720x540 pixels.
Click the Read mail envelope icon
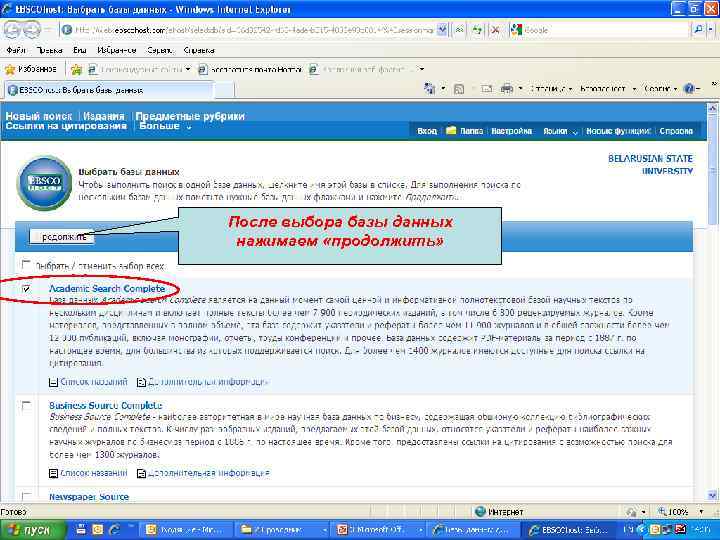click(486, 88)
